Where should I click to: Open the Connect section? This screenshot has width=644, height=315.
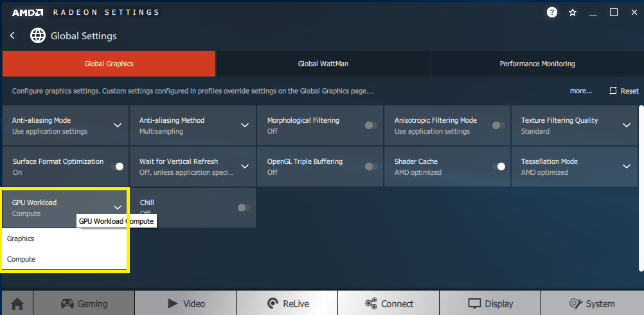click(x=389, y=304)
